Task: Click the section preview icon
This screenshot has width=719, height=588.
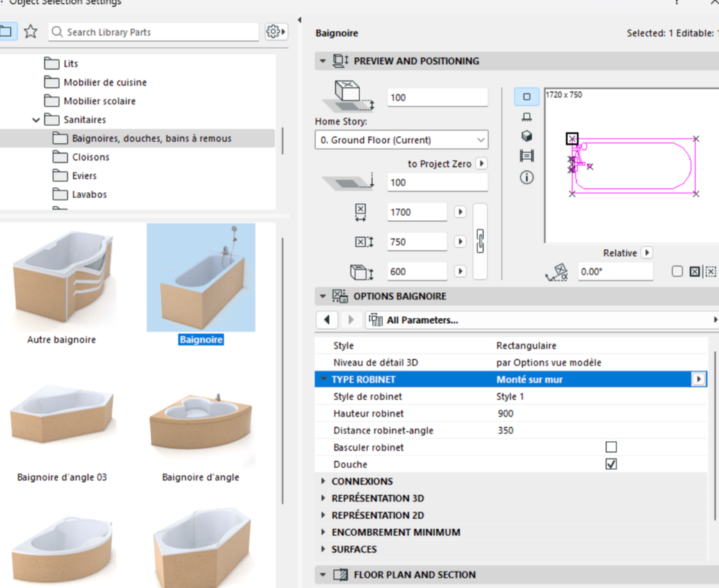Action: [x=527, y=156]
